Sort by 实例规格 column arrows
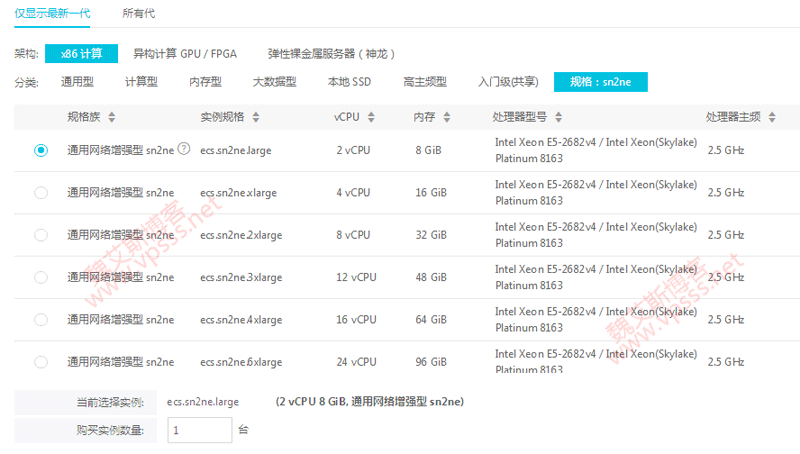The image size is (800, 454). (257, 117)
